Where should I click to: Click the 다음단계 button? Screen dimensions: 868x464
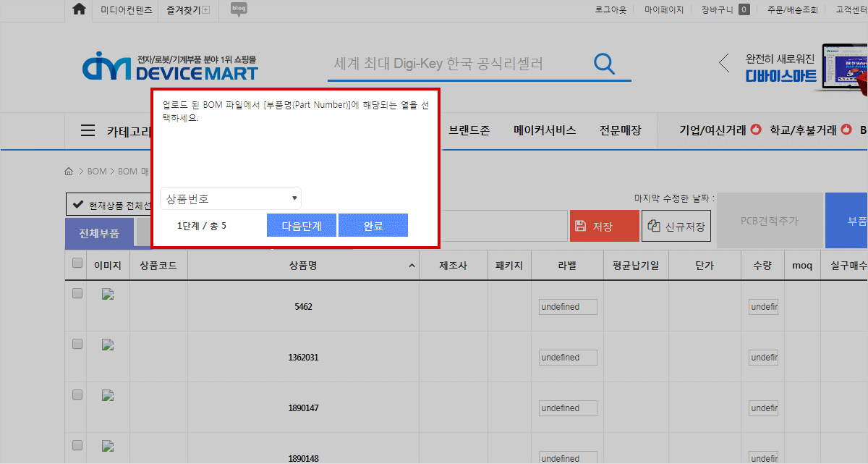click(301, 226)
